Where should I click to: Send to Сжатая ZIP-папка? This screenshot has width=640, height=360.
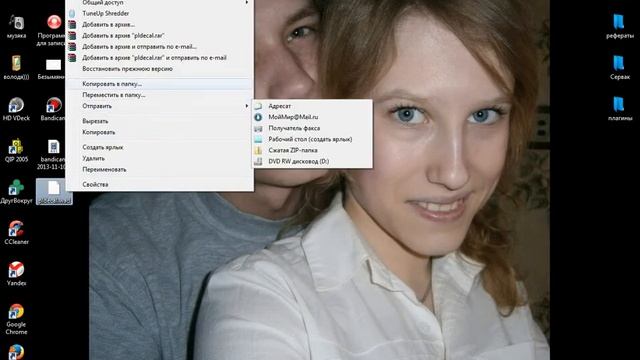click(x=312, y=150)
